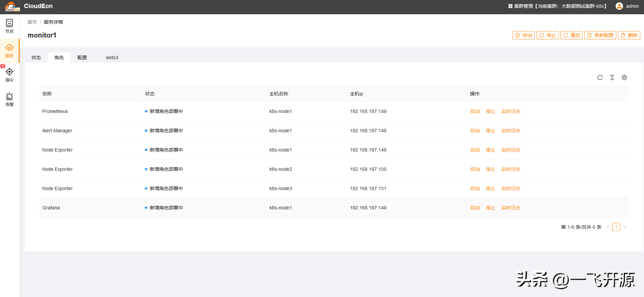The width and height of the screenshot is (644, 297).
Task: Open the 服务 services sidebar icon
Action: (9, 51)
